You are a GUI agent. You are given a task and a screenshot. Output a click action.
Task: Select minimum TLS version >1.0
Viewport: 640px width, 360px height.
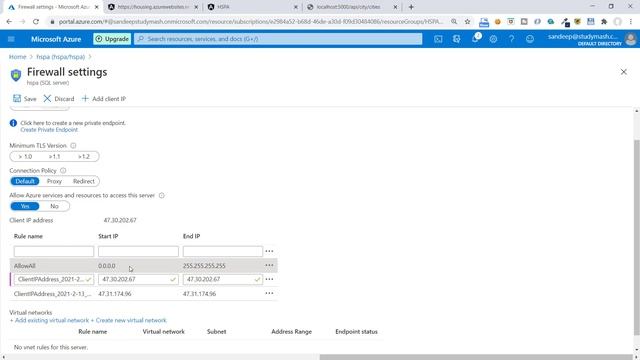click(x=25, y=157)
